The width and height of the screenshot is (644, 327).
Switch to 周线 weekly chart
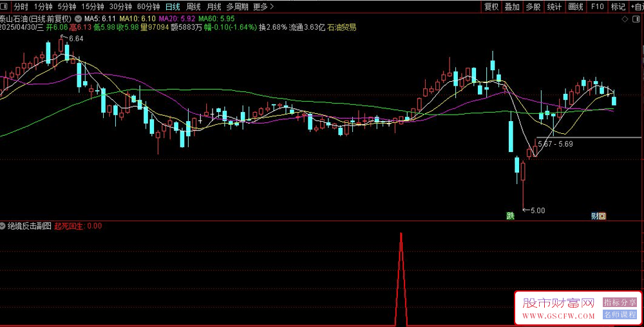193,6
